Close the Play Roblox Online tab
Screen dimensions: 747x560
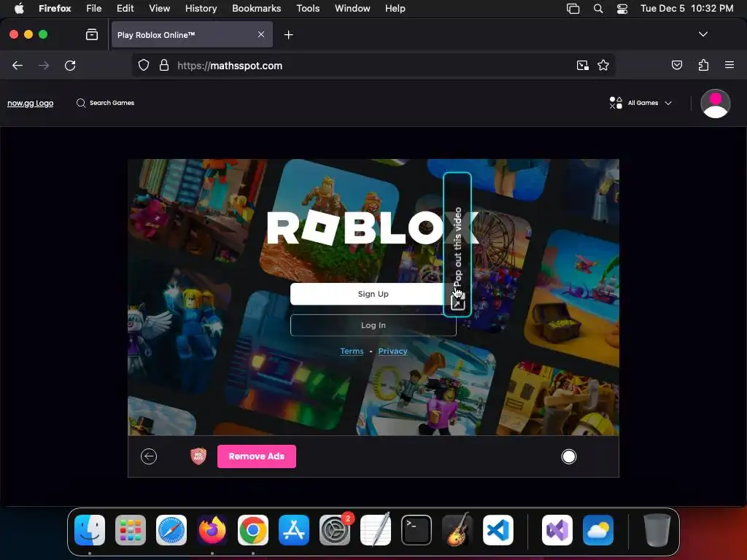point(261,34)
